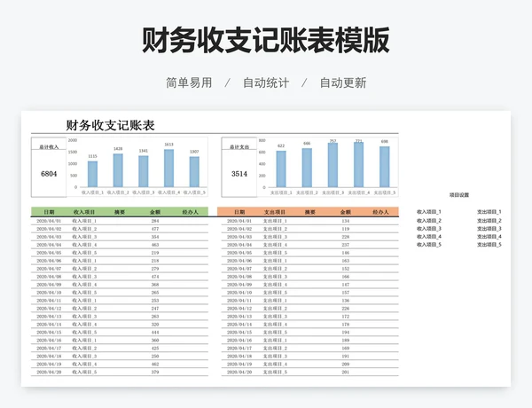
Task: Select 收入项目_5 in the project settings list
Action: point(429,245)
